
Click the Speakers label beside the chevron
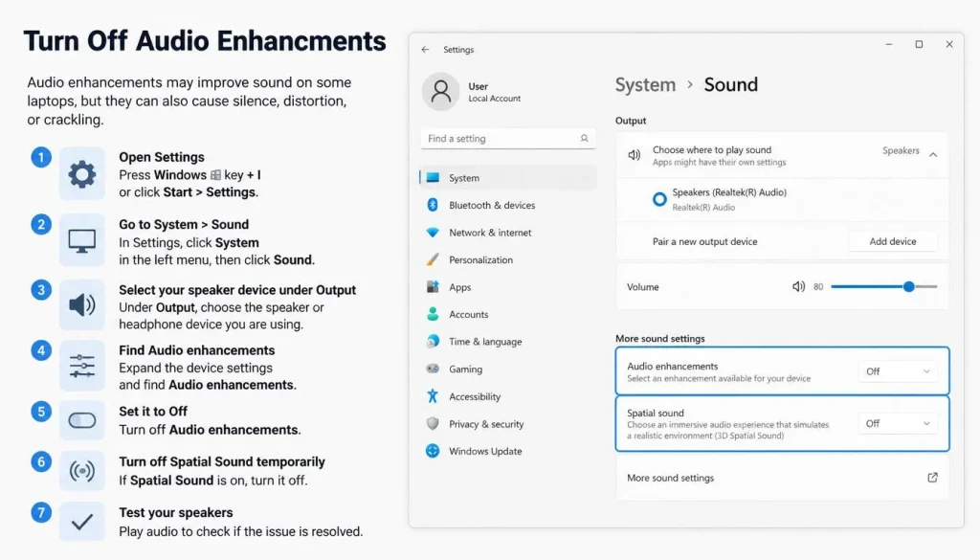pyautogui.click(x=901, y=150)
